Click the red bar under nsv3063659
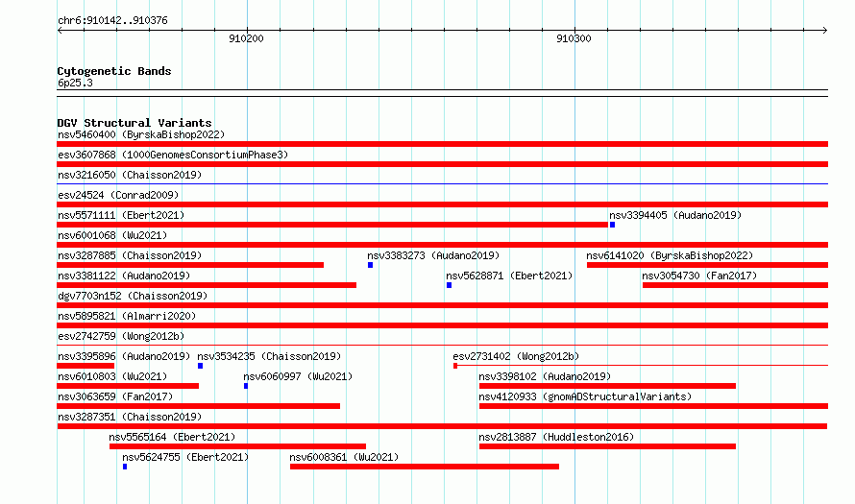 [x=199, y=406]
